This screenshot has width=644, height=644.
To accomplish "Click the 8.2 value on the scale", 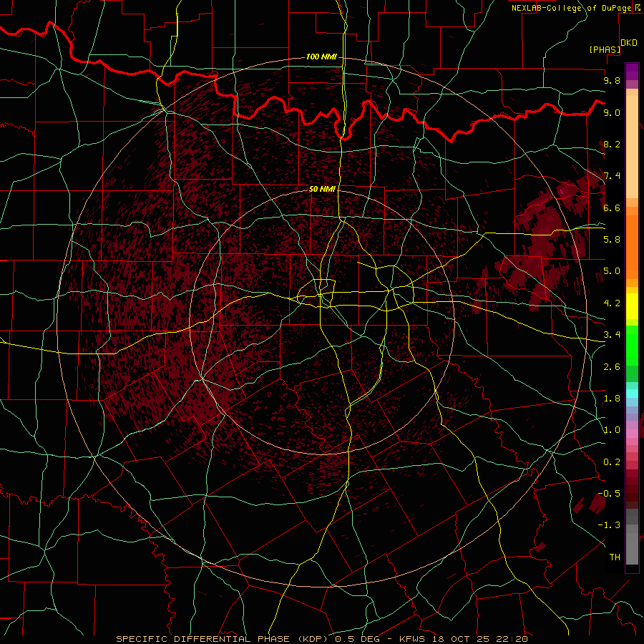I will [612, 145].
